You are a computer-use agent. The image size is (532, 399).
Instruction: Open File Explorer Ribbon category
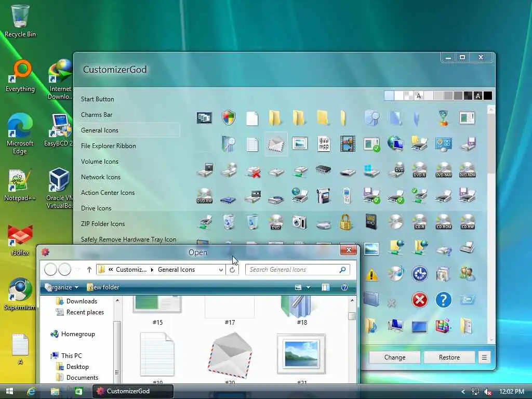pos(108,146)
